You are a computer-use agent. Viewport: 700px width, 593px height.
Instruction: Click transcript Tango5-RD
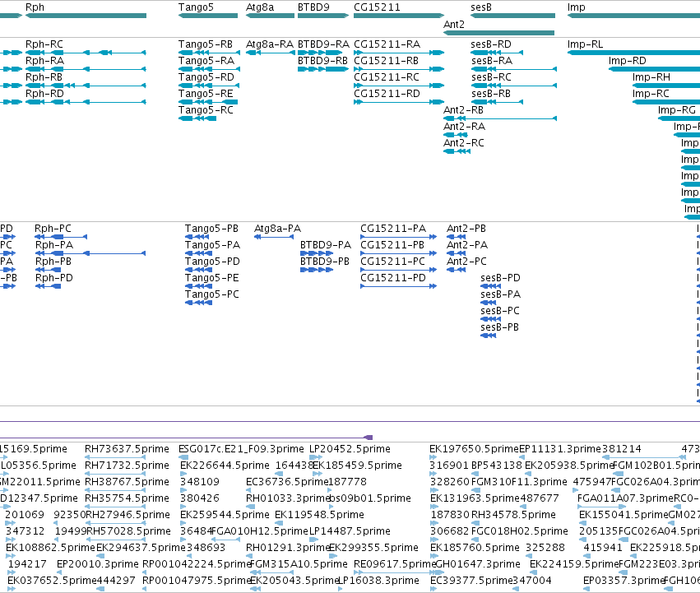tap(210, 86)
